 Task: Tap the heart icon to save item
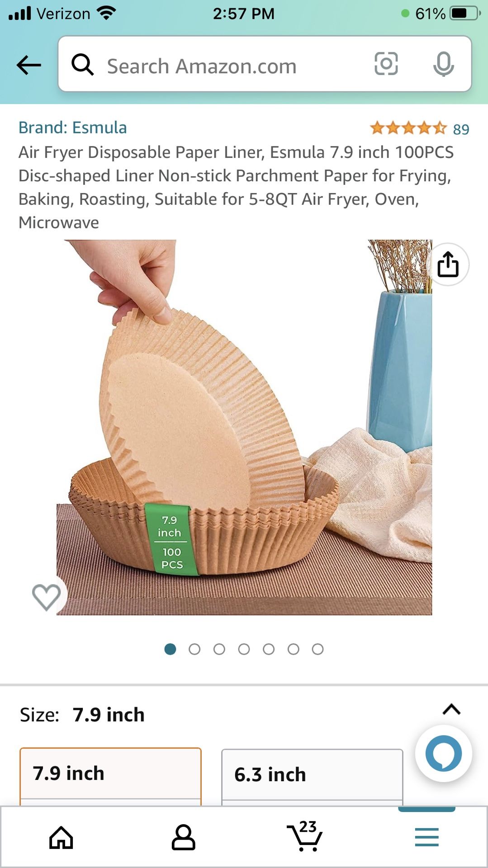(47, 597)
